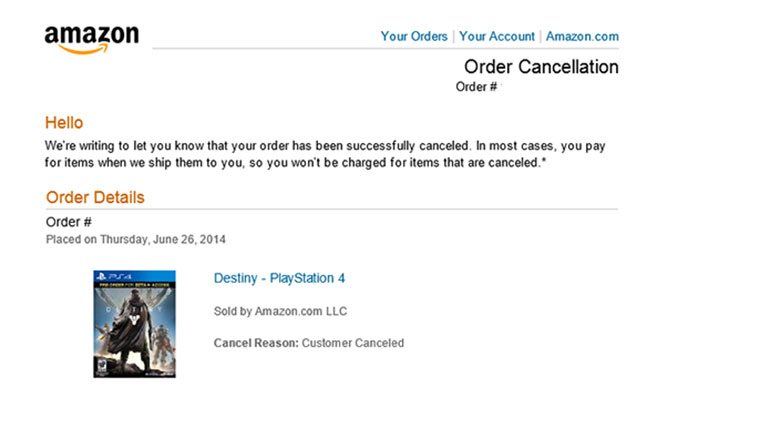This screenshot has height=428, width=760.
Task: Click the orange Hello greeting
Action: [x=64, y=122]
